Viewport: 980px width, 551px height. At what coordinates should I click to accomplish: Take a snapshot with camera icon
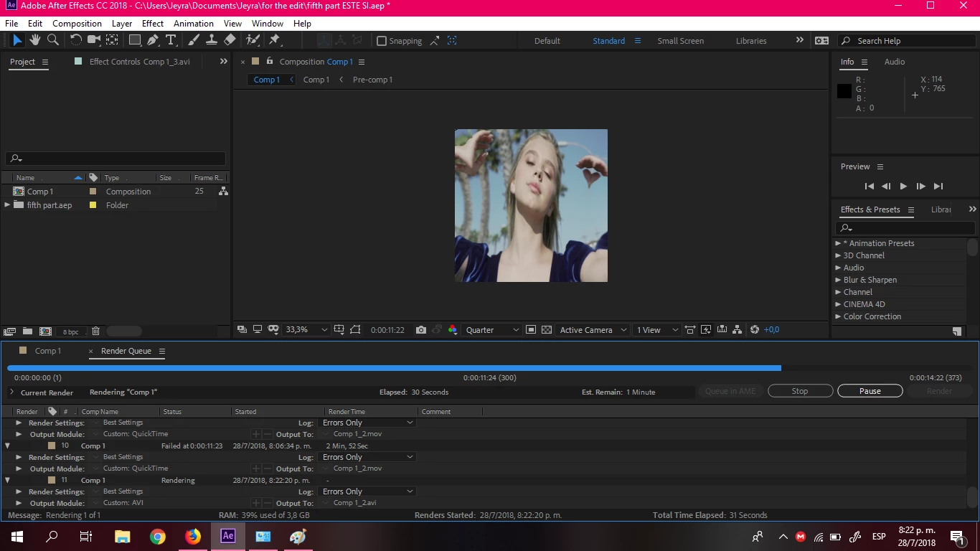point(421,330)
